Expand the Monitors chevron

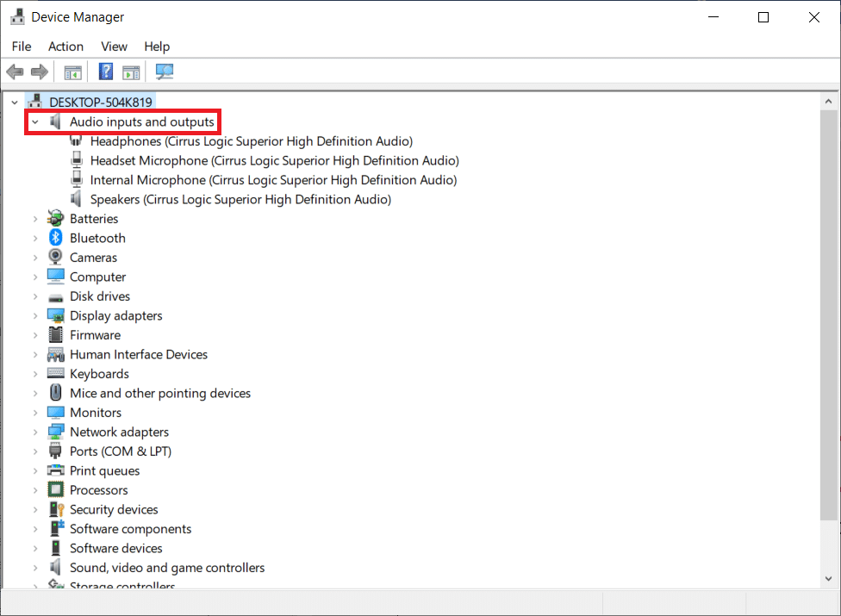34,413
